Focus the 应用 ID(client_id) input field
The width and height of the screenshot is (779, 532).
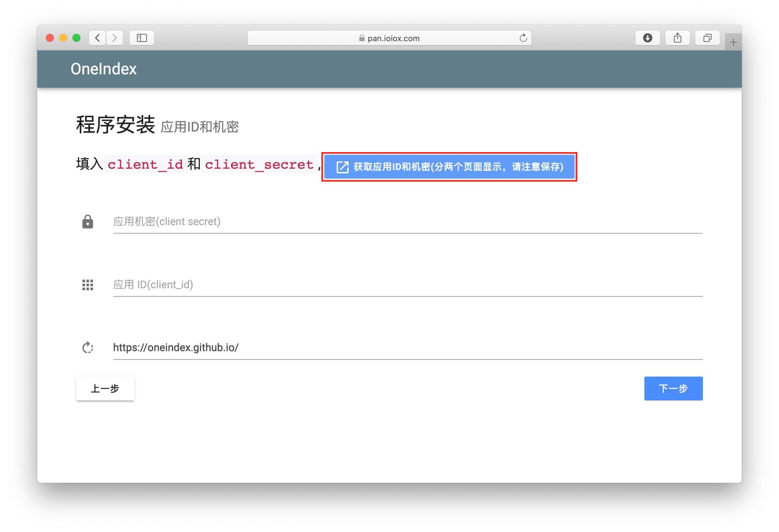click(407, 285)
